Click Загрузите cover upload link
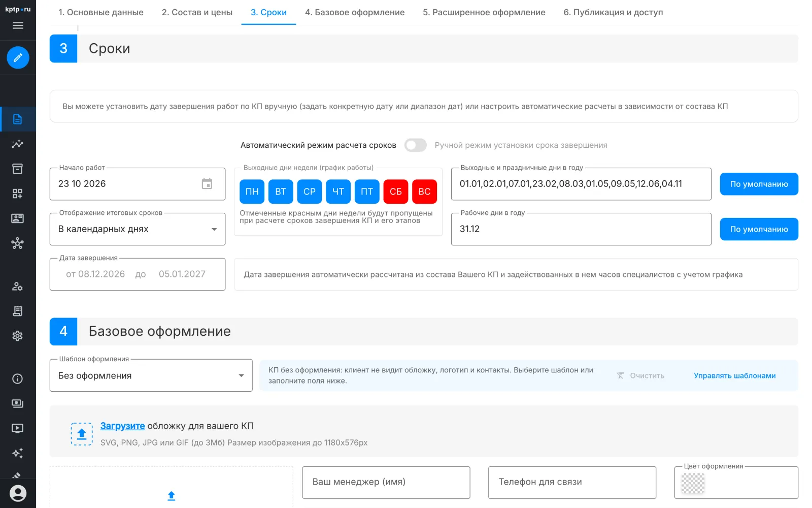 pos(123,426)
